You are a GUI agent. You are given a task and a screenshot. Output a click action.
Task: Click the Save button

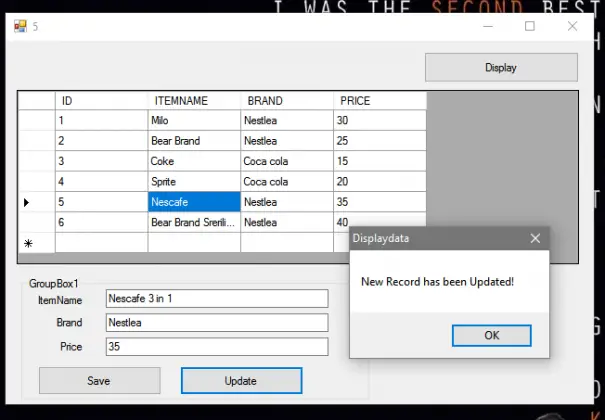point(100,381)
